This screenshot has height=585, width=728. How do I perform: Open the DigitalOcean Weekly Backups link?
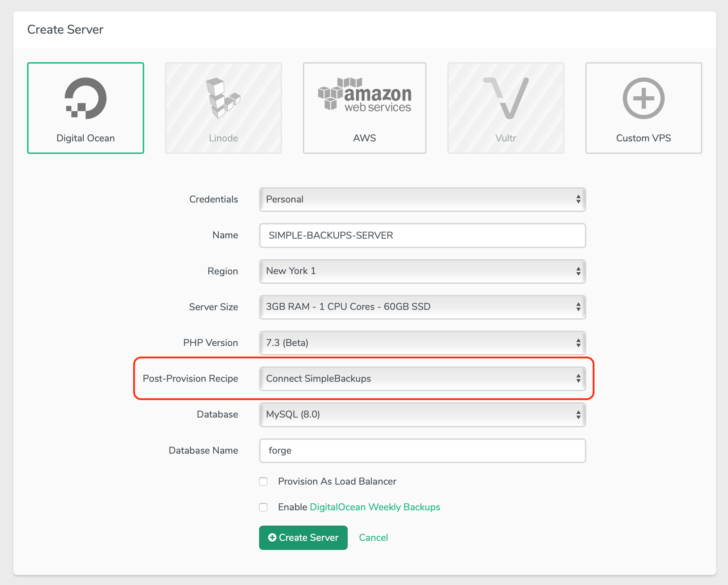(x=375, y=507)
